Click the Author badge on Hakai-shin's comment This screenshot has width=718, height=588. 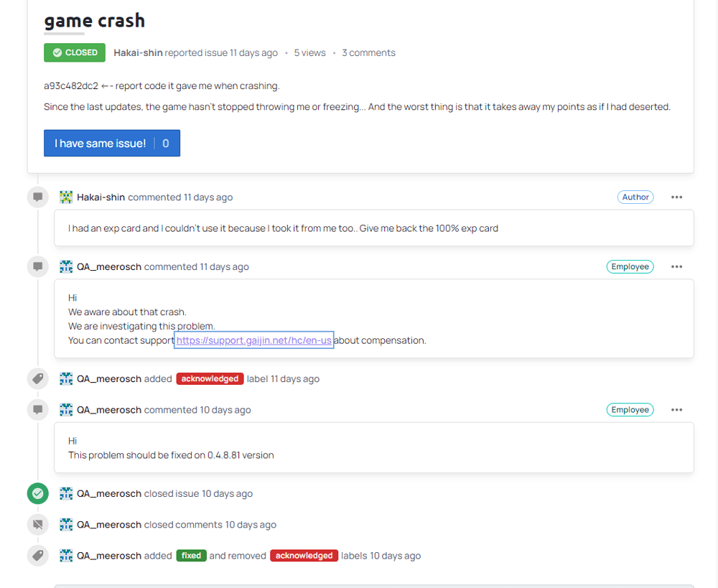click(x=635, y=197)
